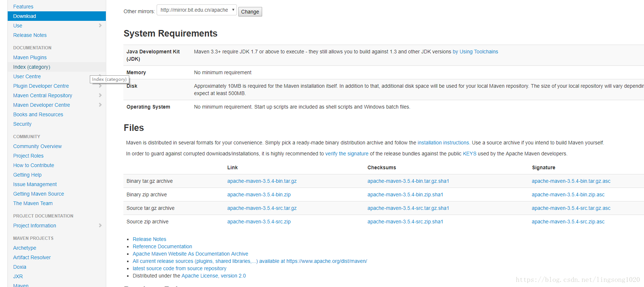The height and width of the screenshot is (287, 644).
Task: Open The Maven Team page
Action: click(33, 203)
